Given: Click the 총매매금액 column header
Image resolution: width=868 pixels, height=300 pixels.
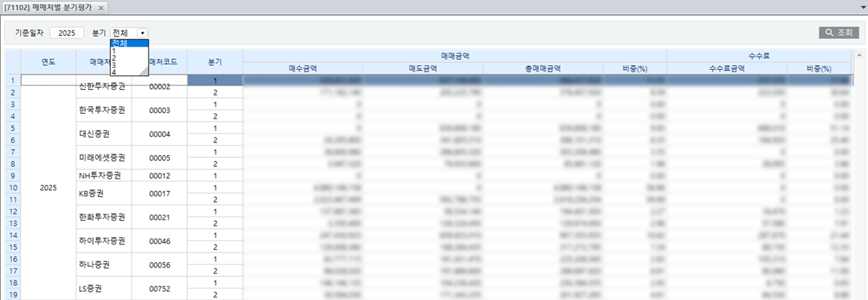Looking at the screenshot, I should coord(542,68).
